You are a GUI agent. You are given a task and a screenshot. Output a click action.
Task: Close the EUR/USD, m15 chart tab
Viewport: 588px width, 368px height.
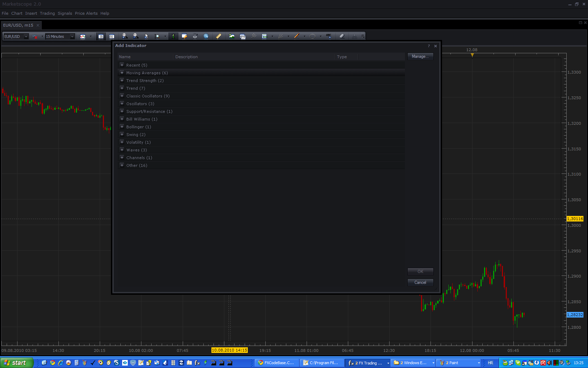pos(38,25)
